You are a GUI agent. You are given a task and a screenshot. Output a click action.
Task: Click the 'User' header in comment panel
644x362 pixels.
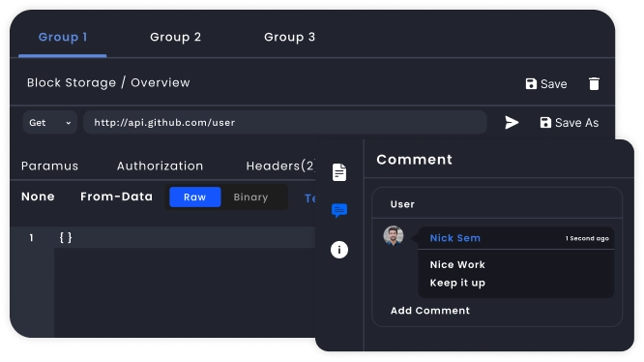click(x=402, y=204)
